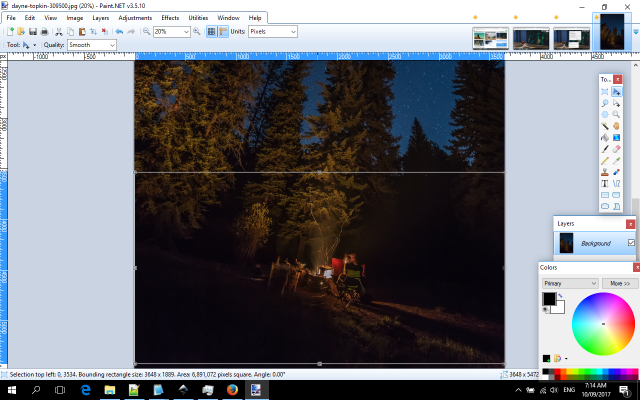Image resolution: width=640 pixels, height=400 pixels.
Task: Select the Pan hand tool
Action: (616, 126)
